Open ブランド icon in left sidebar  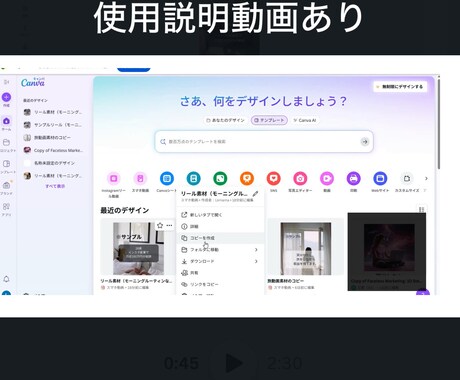coord(6,185)
